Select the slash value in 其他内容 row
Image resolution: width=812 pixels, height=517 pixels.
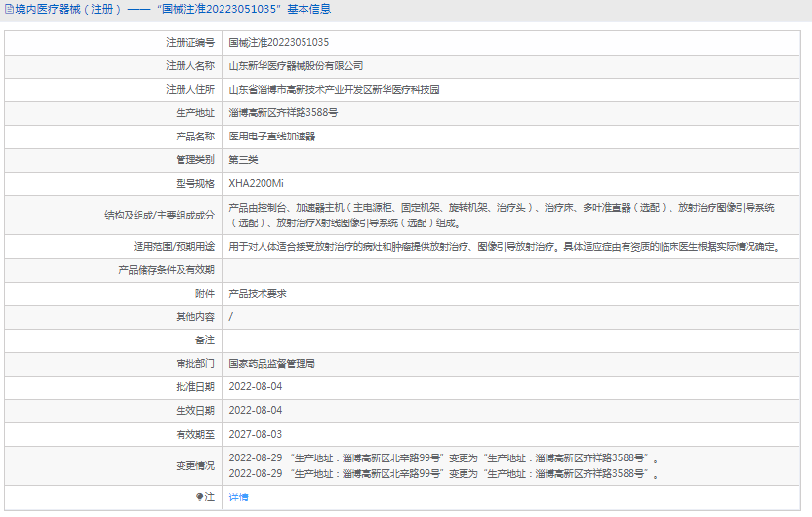click(231, 317)
